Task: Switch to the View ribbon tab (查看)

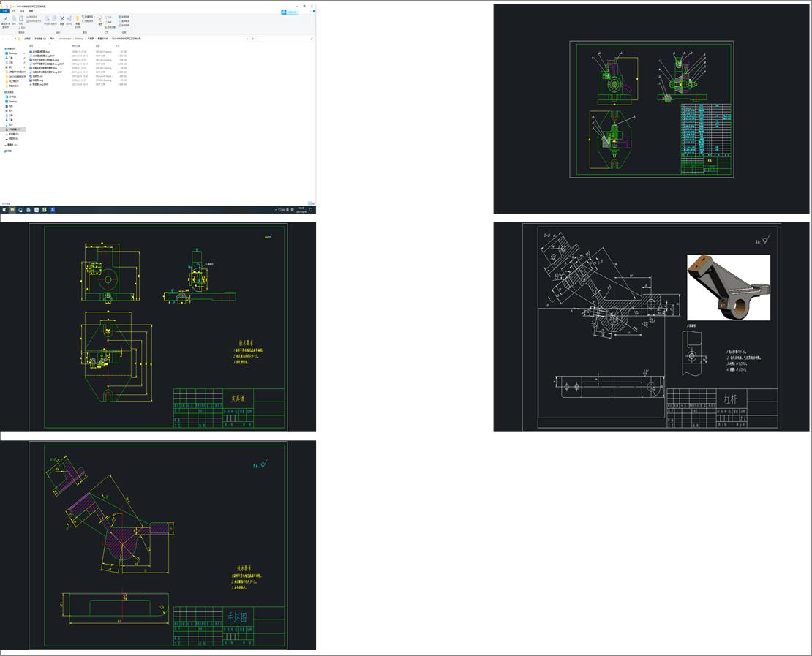Action: click(x=31, y=11)
